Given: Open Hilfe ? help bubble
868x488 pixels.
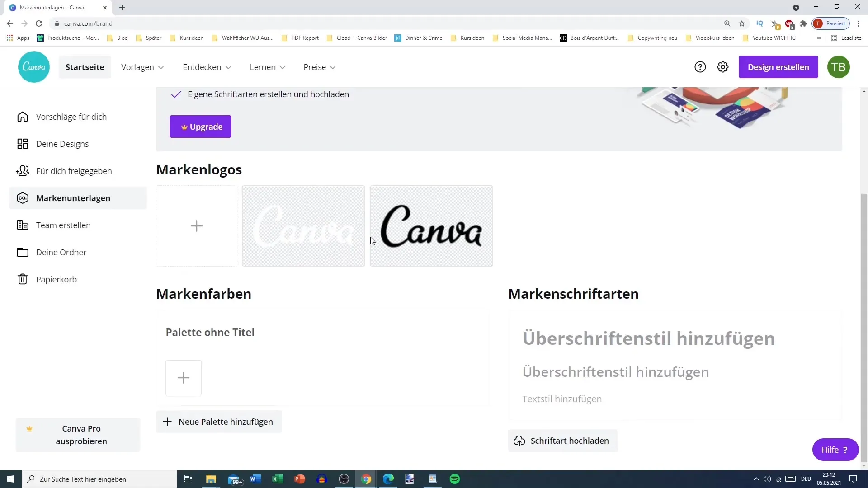Looking at the screenshot, I should click(x=835, y=450).
